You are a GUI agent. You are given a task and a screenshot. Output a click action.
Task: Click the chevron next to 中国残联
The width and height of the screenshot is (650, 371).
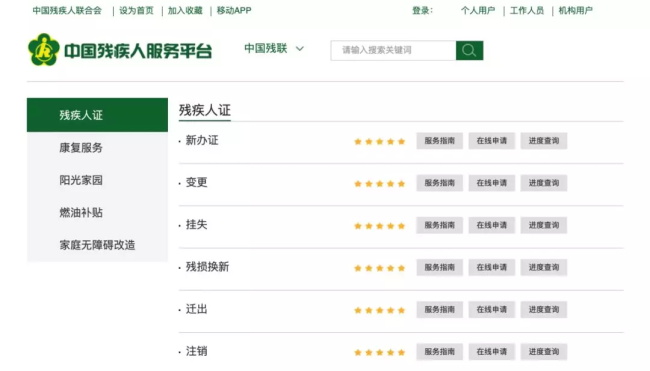click(x=300, y=49)
